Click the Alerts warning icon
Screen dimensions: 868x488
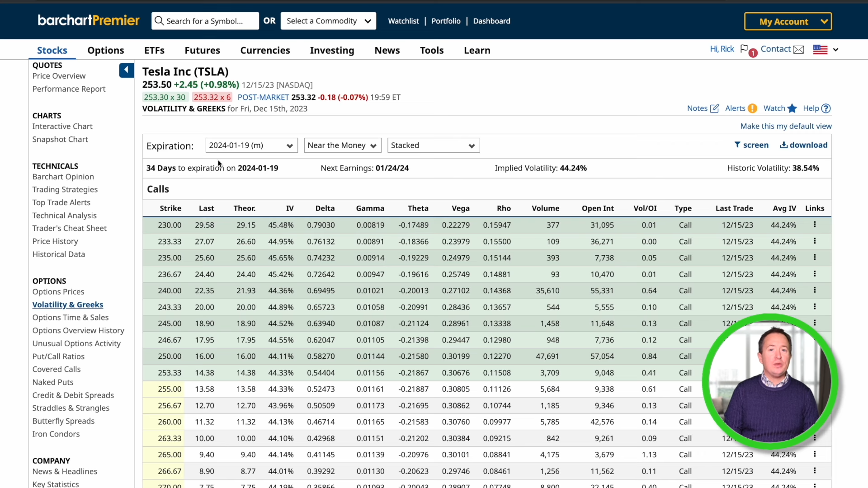(x=752, y=108)
